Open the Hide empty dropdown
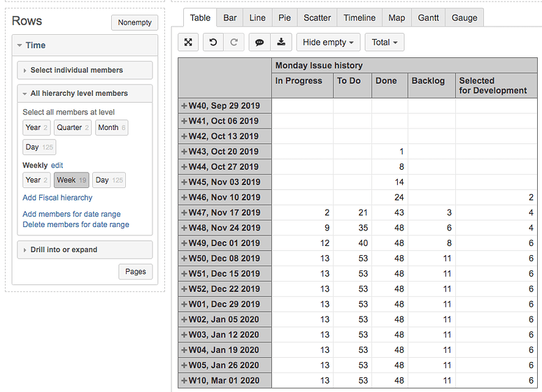 point(328,43)
